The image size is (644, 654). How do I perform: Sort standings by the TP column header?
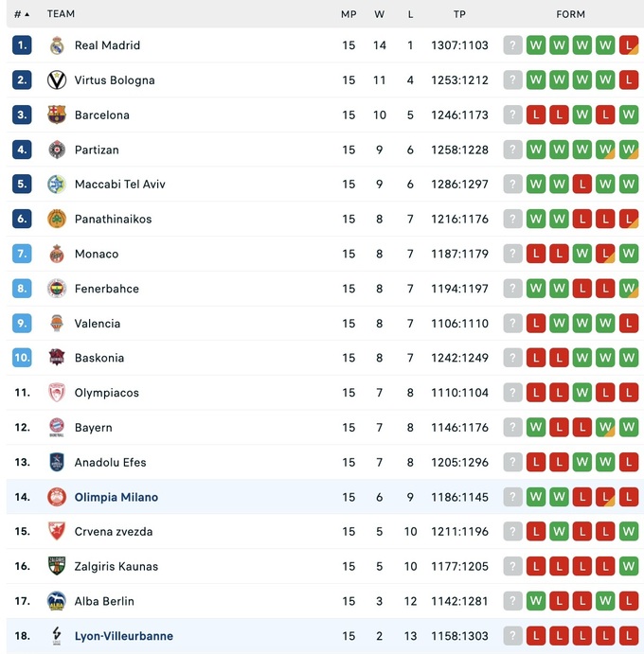coord(459,14)
